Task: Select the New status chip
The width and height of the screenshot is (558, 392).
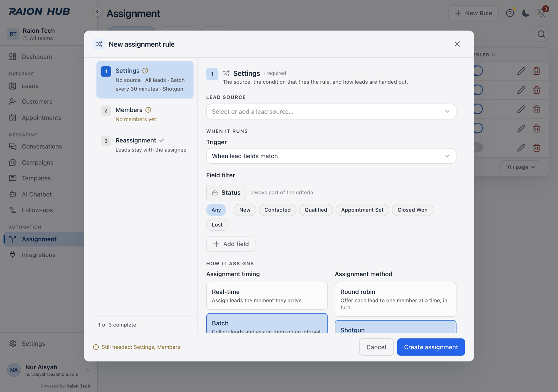Action: (245, 210)
